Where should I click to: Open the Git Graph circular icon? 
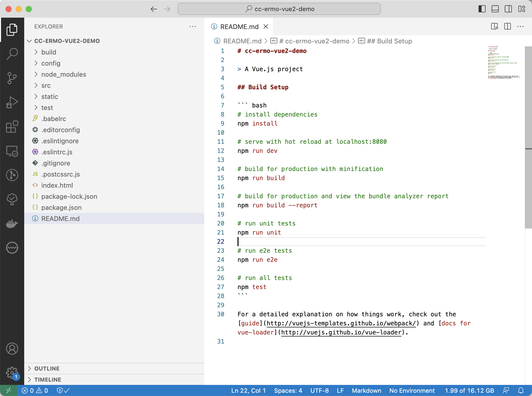(x=12, y=175)
